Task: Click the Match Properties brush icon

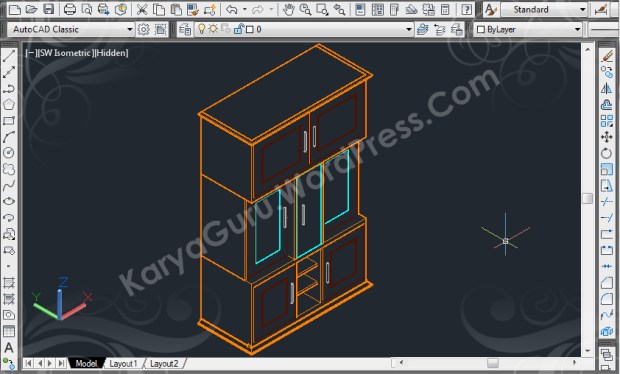Action: pos(193,9)
